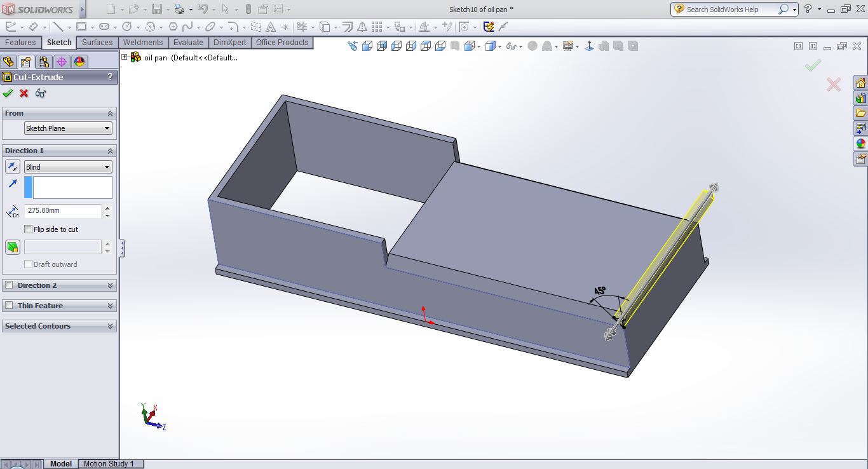Expand the oil pan tree node
Screen dimensions: 868x469
pos(125,57)
